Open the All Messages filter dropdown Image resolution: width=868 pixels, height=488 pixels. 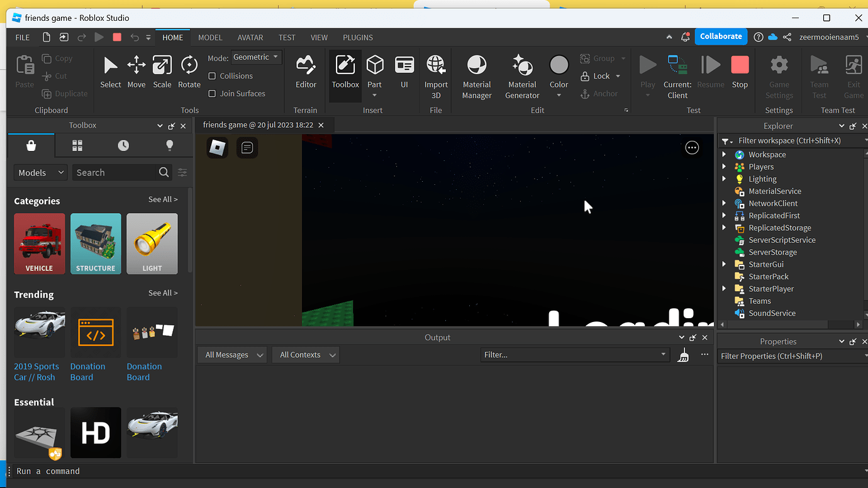coord(231,354)
